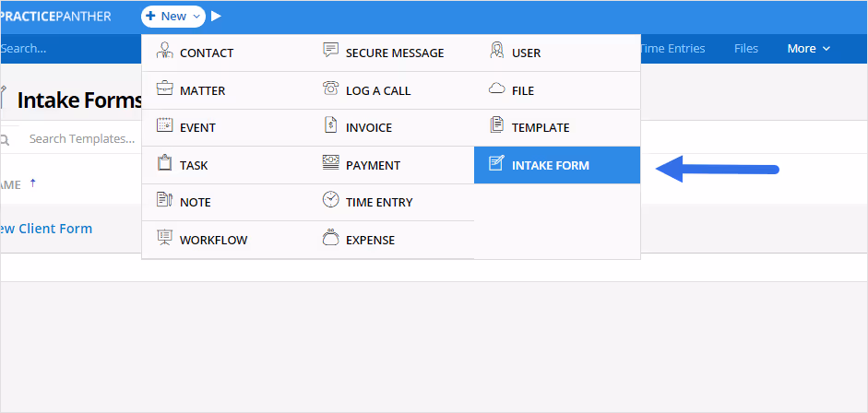The image size is (868, 413).
Task: Open the New dropdown button
Action: point(173,17)
